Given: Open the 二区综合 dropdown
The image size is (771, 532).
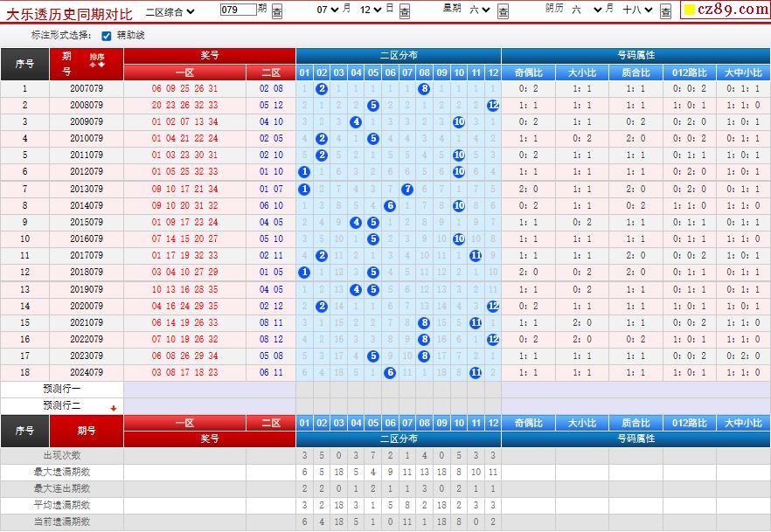Looking at the screenshot, I should [170, 11].
